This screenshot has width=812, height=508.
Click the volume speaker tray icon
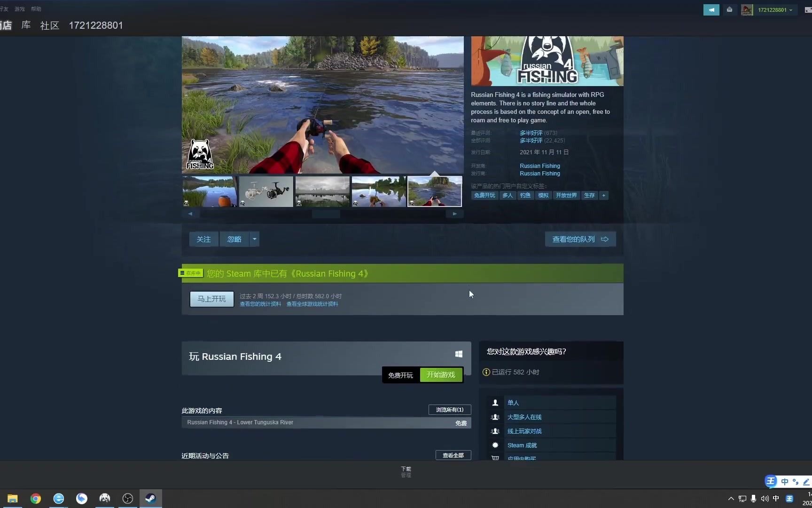click(x=765, y=499)
